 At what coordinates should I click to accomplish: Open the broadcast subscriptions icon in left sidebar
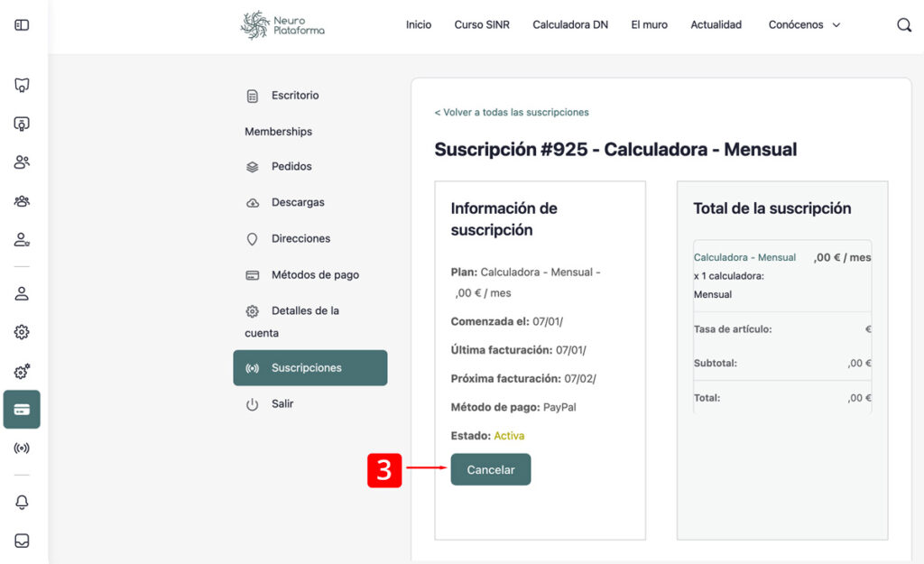point(22,448)
